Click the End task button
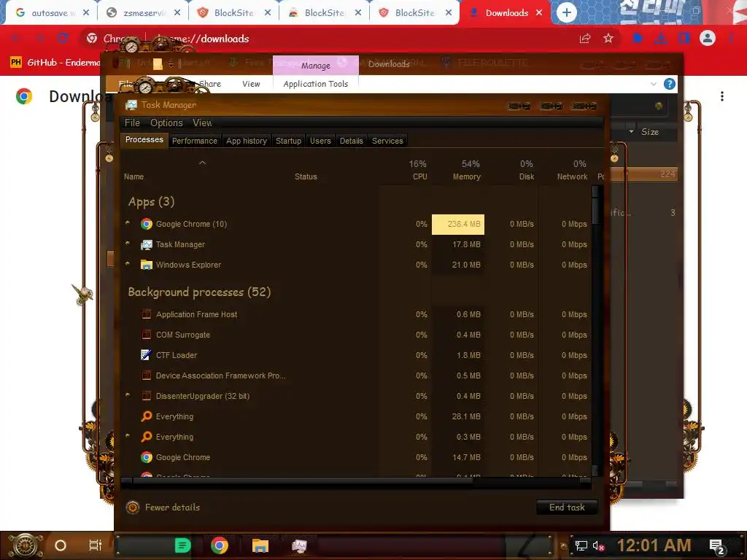The height and width of the screenshot is (560, 747). [x=567, y=507]
